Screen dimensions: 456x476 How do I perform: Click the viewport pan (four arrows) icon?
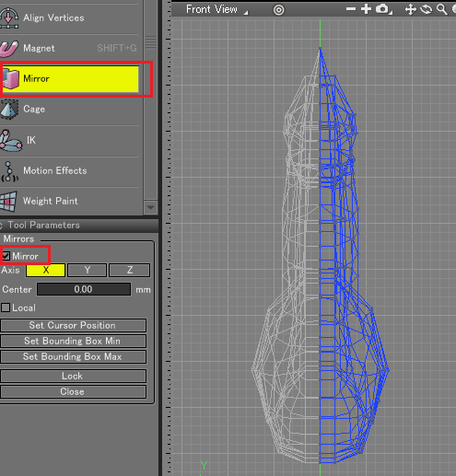point(410,9)
